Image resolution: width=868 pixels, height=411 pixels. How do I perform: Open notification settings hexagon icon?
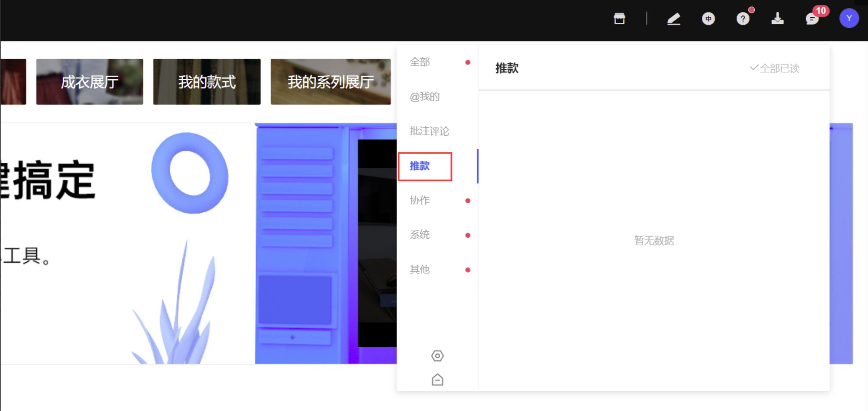437,355
